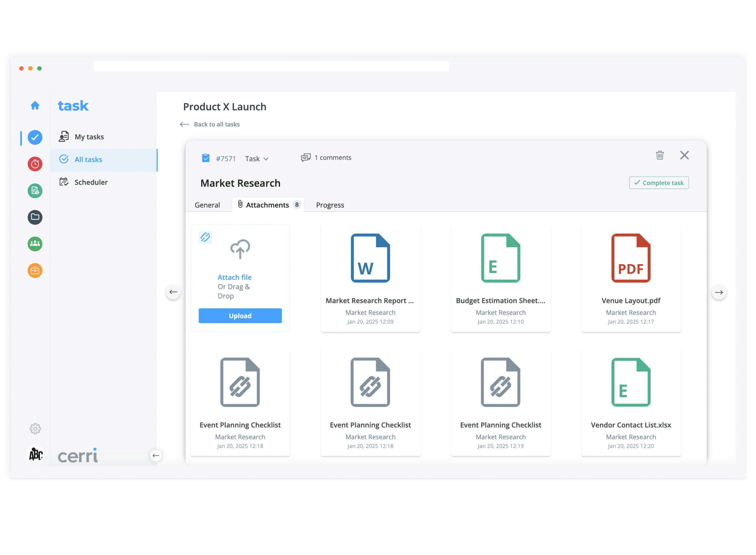Select Scheduler in the task menu
The image size is (756, 555).
tap(91, 182)
